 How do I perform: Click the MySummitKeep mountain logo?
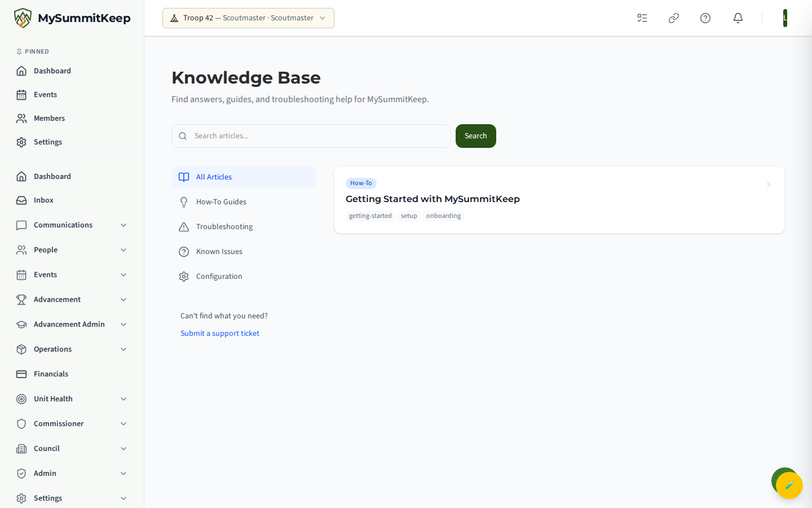[x=23, y=18]
